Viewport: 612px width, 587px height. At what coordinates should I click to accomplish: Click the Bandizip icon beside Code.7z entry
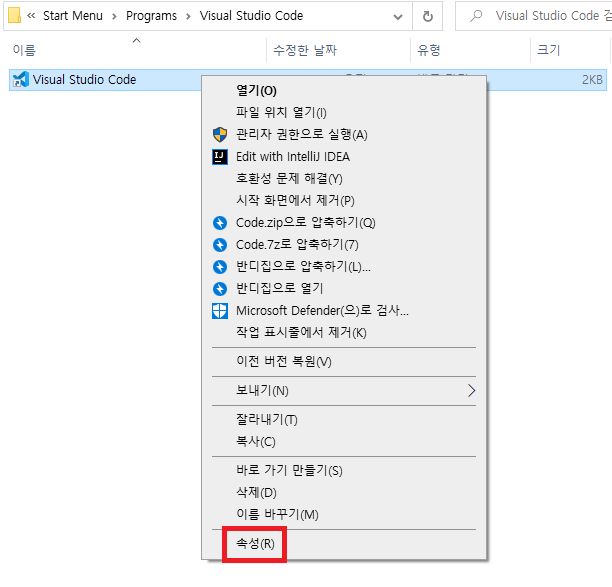tap(220, 245)
